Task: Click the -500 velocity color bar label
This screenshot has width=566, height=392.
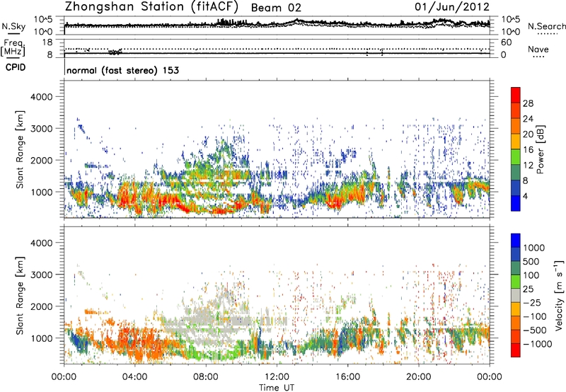Action: click(535, 330)
